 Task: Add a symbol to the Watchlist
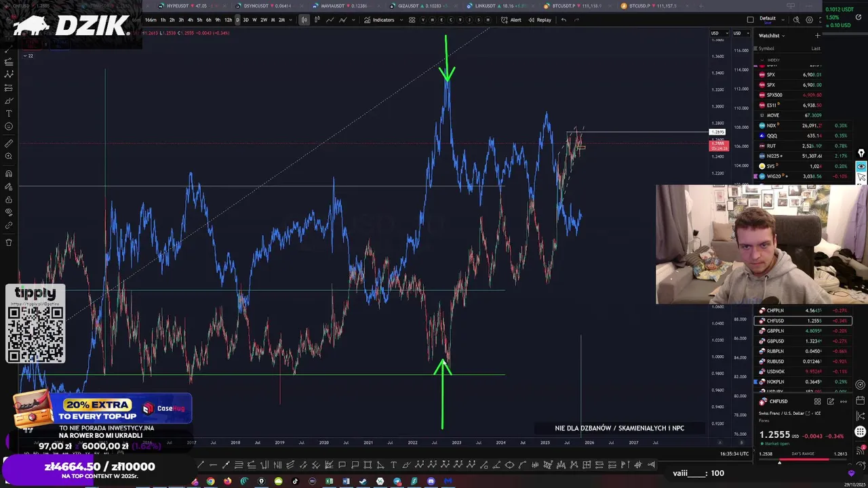pos(817,35)
